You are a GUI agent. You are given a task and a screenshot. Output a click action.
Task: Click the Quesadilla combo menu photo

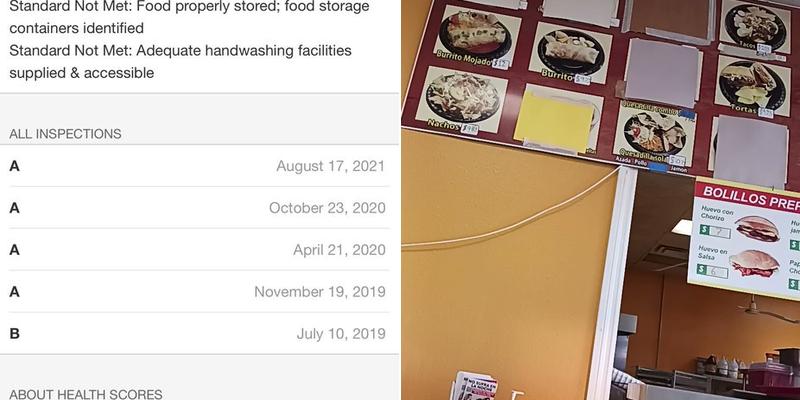click(x=655, y=134)
